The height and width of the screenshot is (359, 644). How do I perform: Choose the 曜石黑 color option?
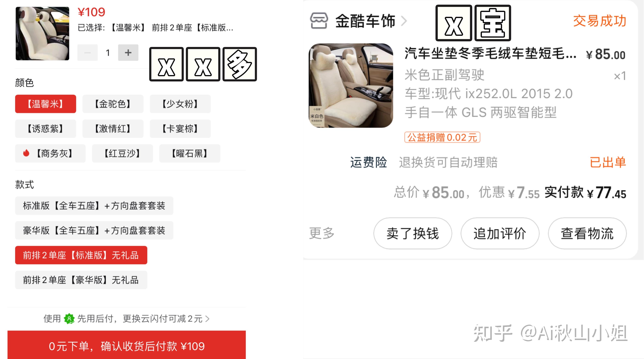point(190,153)
